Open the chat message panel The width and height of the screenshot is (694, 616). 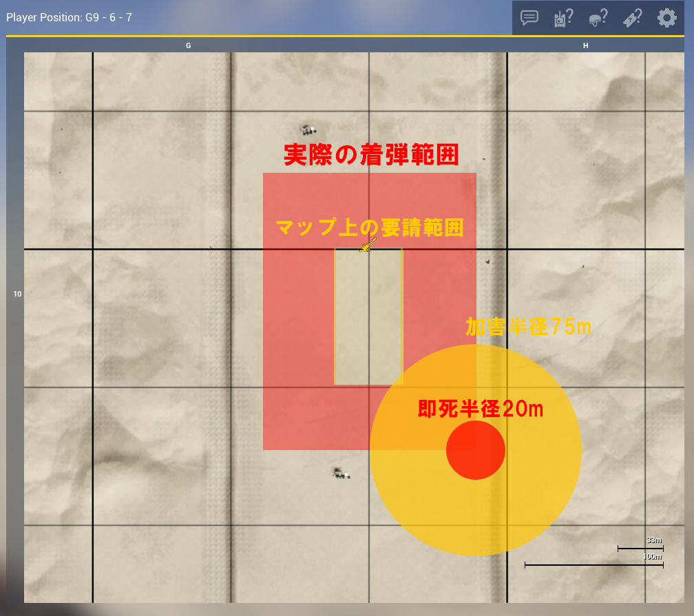(529, 18)
